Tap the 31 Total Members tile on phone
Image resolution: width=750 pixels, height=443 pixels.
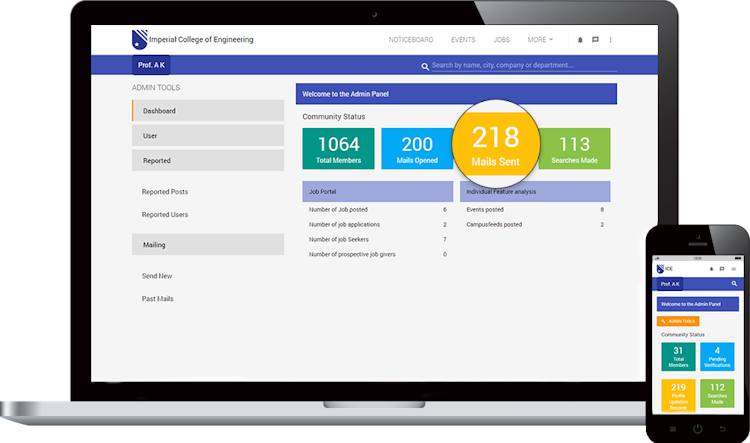tap(678, 356)
